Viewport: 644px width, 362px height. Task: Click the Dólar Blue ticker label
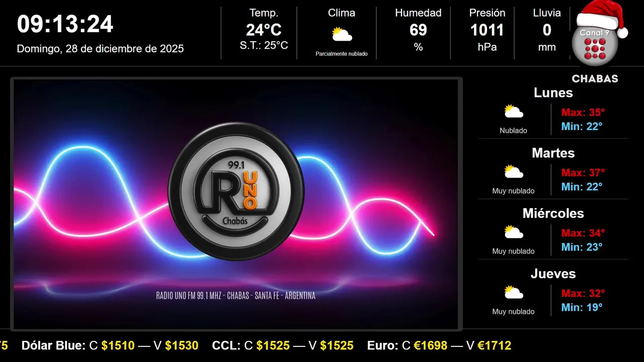53,345
